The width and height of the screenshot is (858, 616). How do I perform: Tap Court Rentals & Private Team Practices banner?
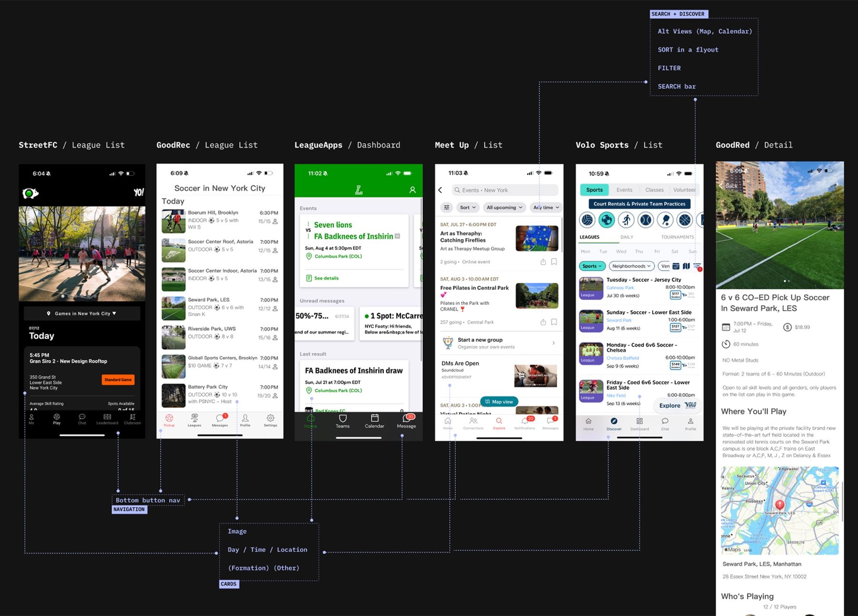tap(639, 204)
